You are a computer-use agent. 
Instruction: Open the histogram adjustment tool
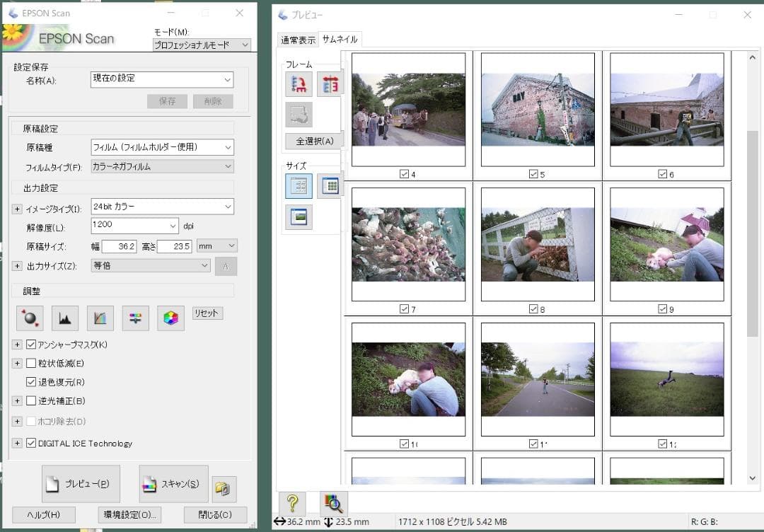coord(65,318)
